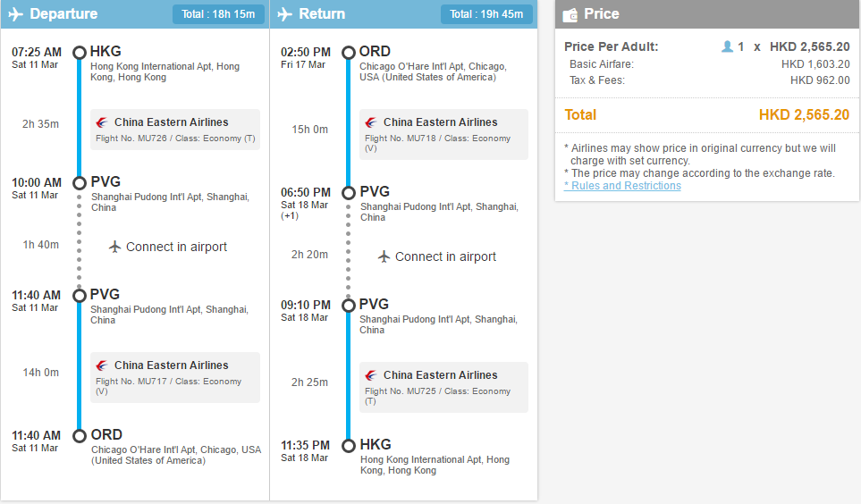
Task: Select the HKG departure stop marker at 07:25 AM
Action: tap(80, 52)
